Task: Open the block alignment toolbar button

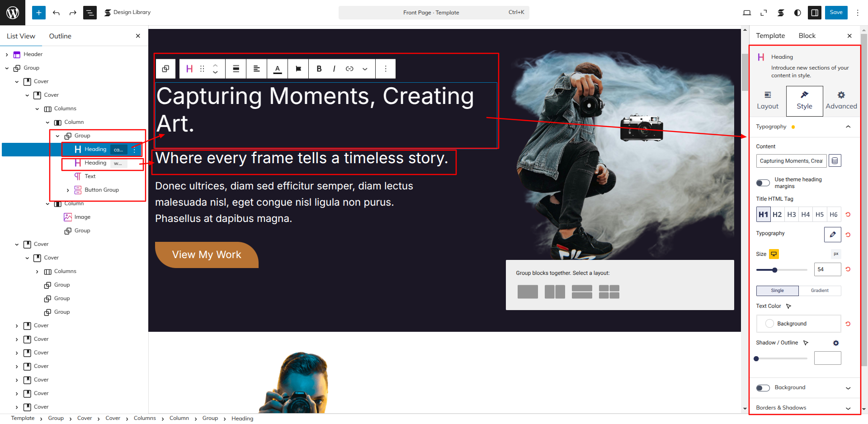Action: (x=236, y=69)
